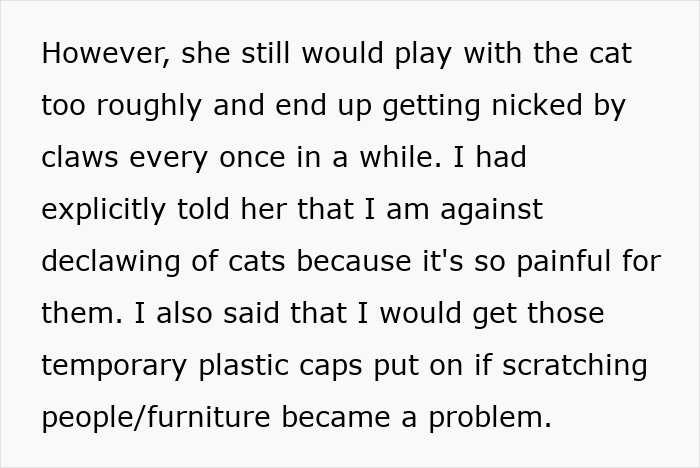Select the word "nicked"

point(537,105)
